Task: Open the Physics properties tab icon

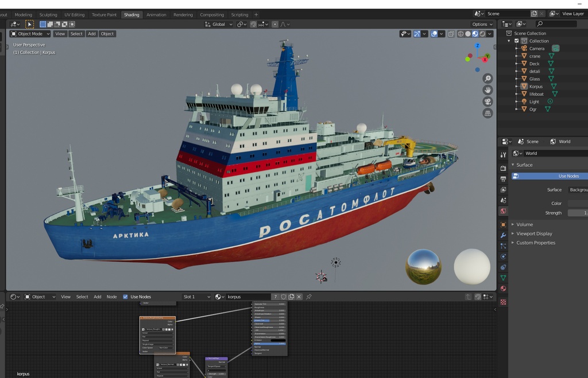Action: [503, 256]
